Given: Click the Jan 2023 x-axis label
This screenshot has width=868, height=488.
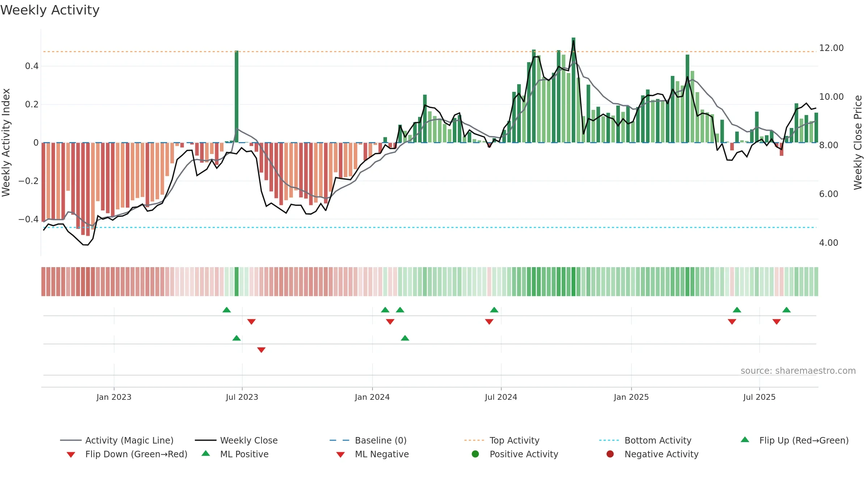Looking at the screenshot, I should pos(114,397).
